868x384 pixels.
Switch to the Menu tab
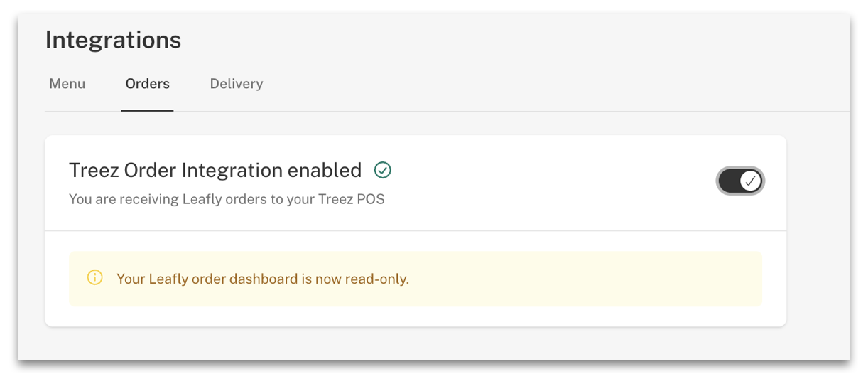coord(67,84)
